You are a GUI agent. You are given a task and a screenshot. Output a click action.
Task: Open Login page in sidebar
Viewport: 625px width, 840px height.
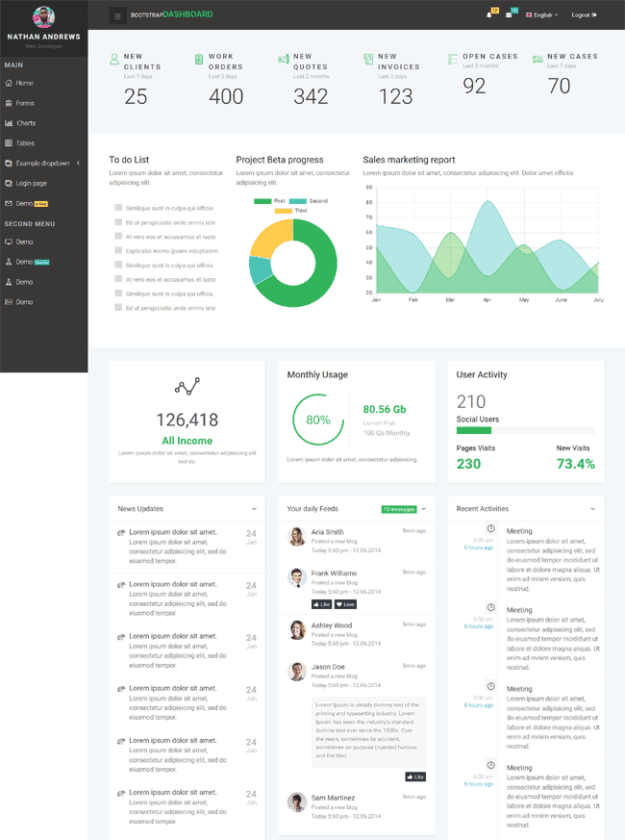tap(31, 183)
